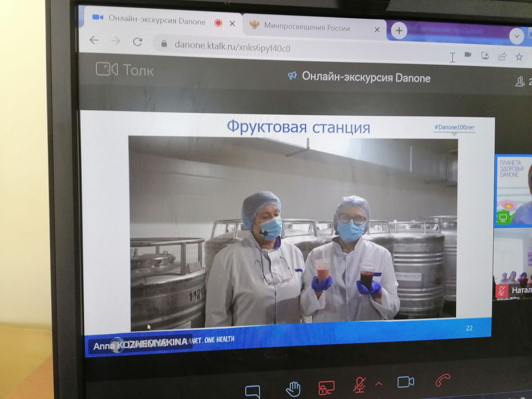Go forward to next page
The height and width of the screenshot is (399, 532).
click(x=116, y=41)
